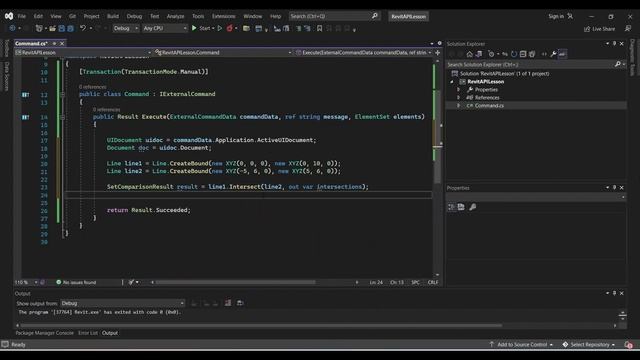Image resolution: width=640 pixels, height=360 pixels.
Task: Click No issues found status indicator
Action: (x=76, y=282)
